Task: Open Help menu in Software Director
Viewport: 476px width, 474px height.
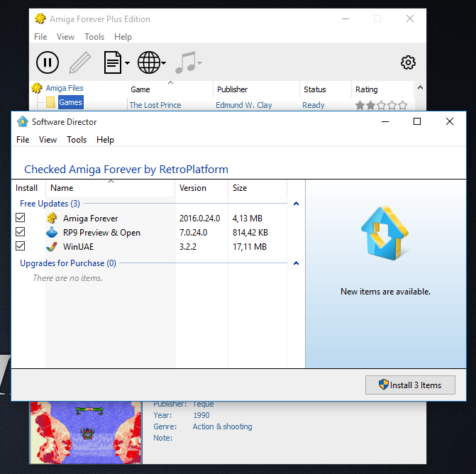Action: click(105, 140)
